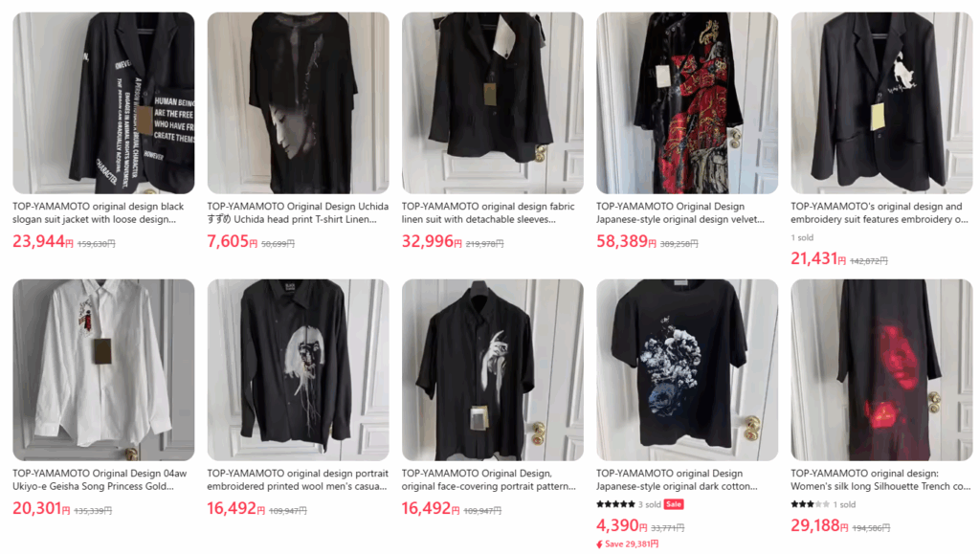
Task: Open the face-covering portrait pattern shirt image
Action: 493,369
